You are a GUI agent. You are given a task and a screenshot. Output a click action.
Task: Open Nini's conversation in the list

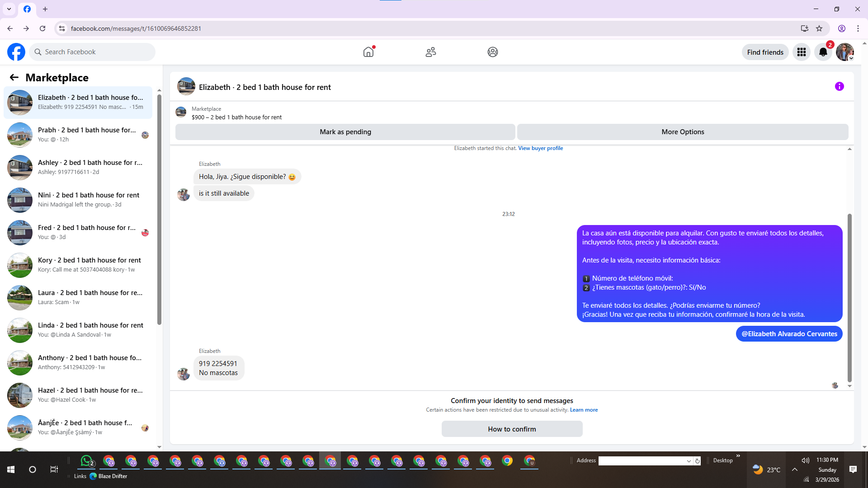tap(78, 200)
